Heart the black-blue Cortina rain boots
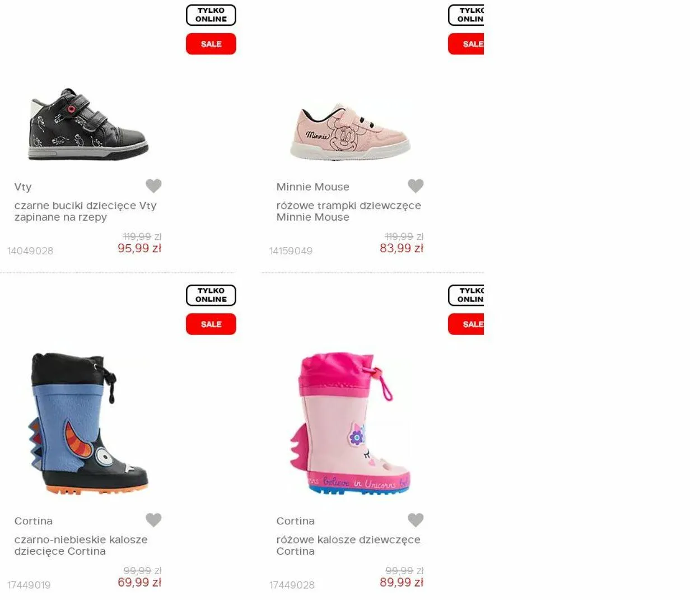This screenshot has width=700, height=600. click(153, 520)
